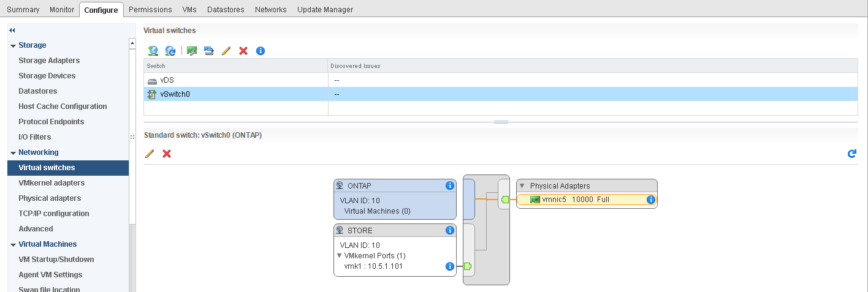868x292 pixels.
Task: Open Manage physical network adapters icon
Action: pyautogui.click(x=192, y=51)
